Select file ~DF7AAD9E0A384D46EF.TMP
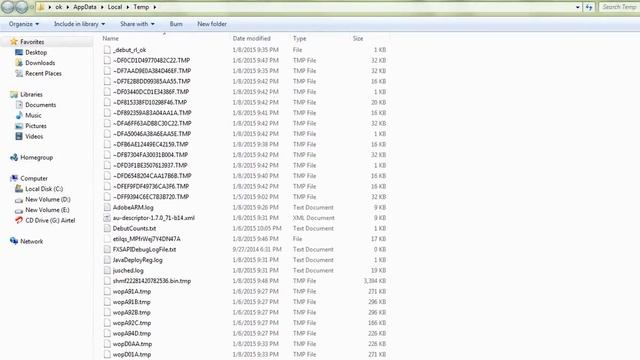Image resolution: width=640 pixels, height=360 pixels. pyautogui.click(x=152, y=71)
